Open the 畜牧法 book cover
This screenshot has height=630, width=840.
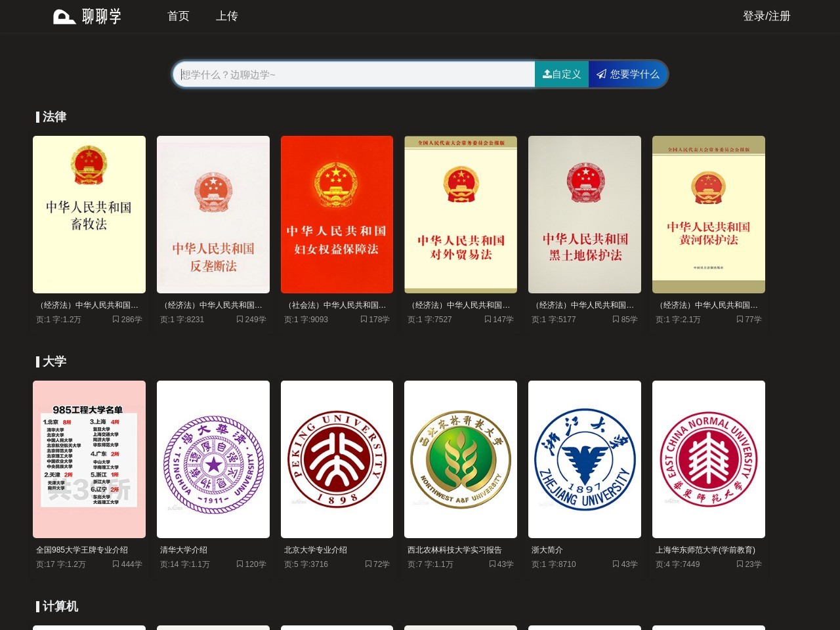point(89,215)
